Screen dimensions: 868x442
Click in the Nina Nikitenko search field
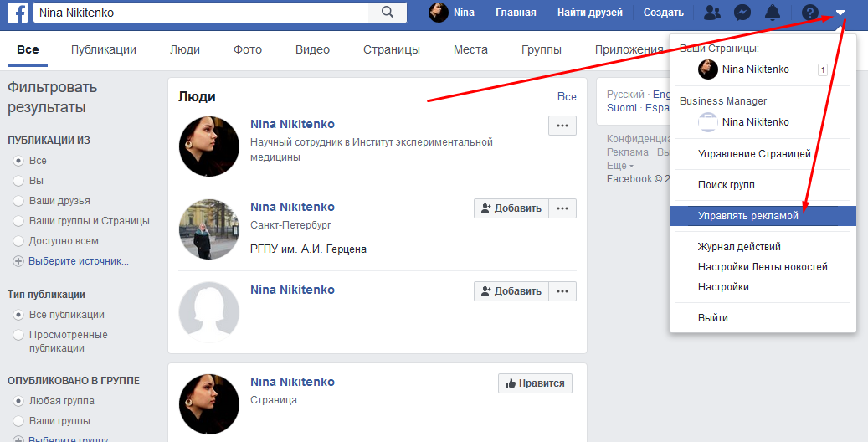point(201,13)
